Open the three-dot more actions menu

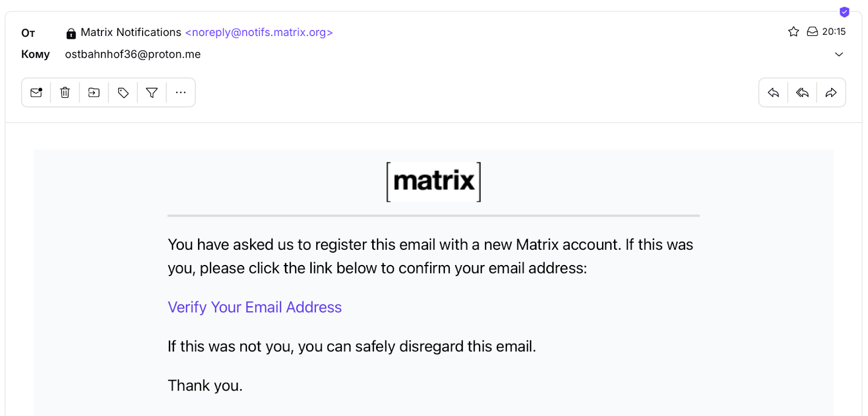point(181,93)
